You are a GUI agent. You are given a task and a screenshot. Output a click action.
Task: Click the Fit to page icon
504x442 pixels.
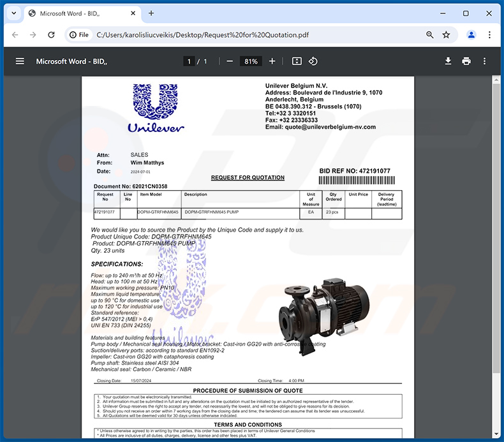click(x=297, y=61)
